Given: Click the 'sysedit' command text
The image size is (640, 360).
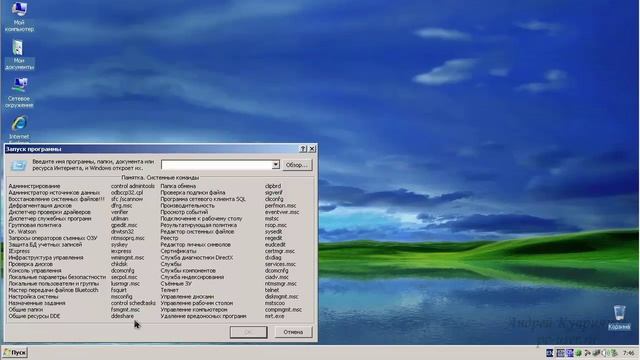Looking at the screenshot, I should pyautogui.click(x=273, y=231).
